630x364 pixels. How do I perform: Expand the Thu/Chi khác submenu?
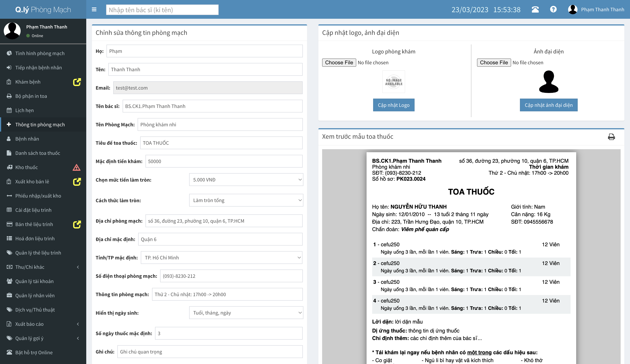[43, 267]
